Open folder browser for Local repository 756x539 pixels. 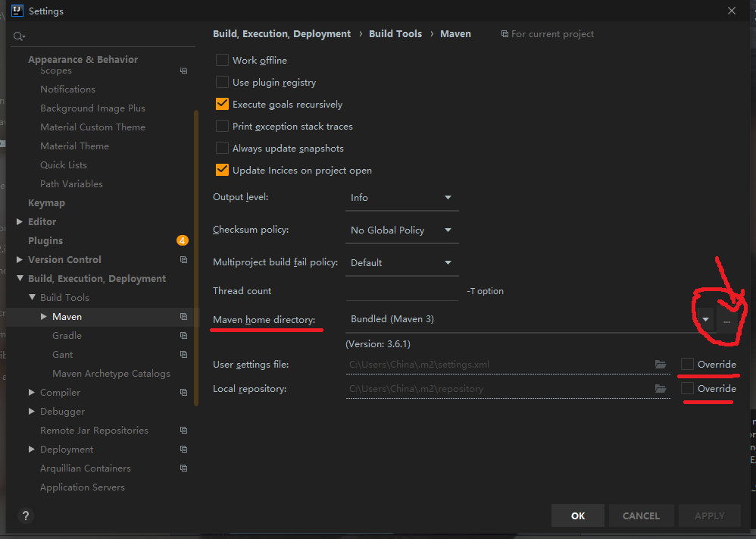click(x=661, y=388)
